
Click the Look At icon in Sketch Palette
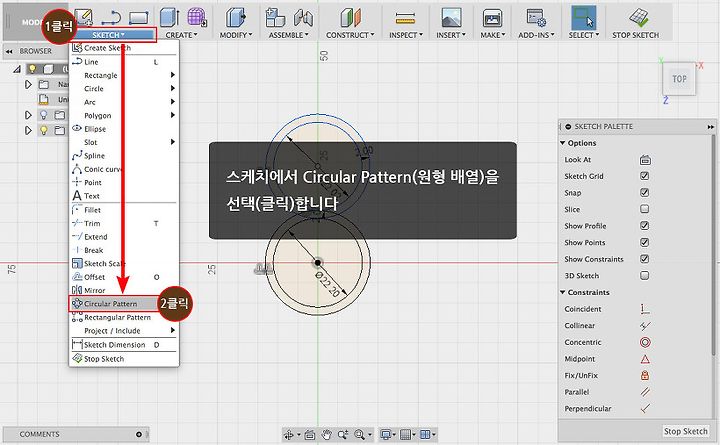pyautogui.click(x=645, y=160)
